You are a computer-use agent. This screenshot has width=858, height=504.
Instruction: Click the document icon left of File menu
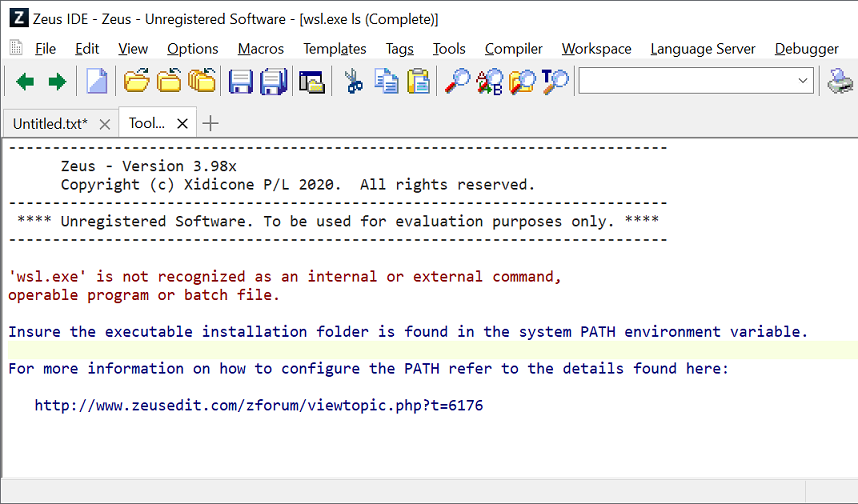(16, 48)
